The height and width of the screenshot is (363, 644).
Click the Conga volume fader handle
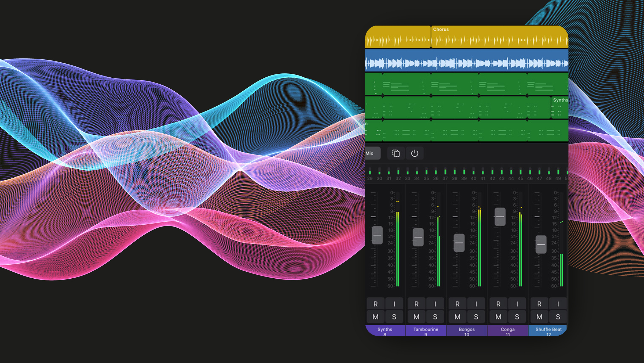[500, 217]
